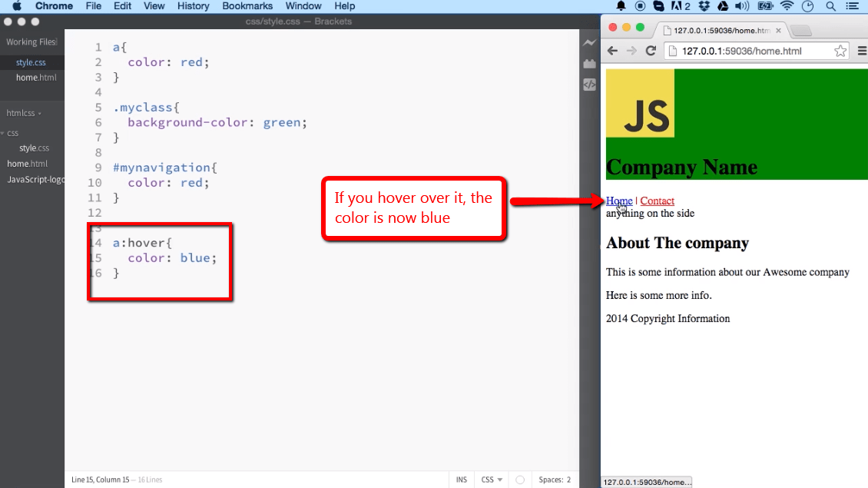The width and height of the screenshot is (868, 488).
Task: Click the Chrome forward arrow button
Action: [x=631, y=51]
